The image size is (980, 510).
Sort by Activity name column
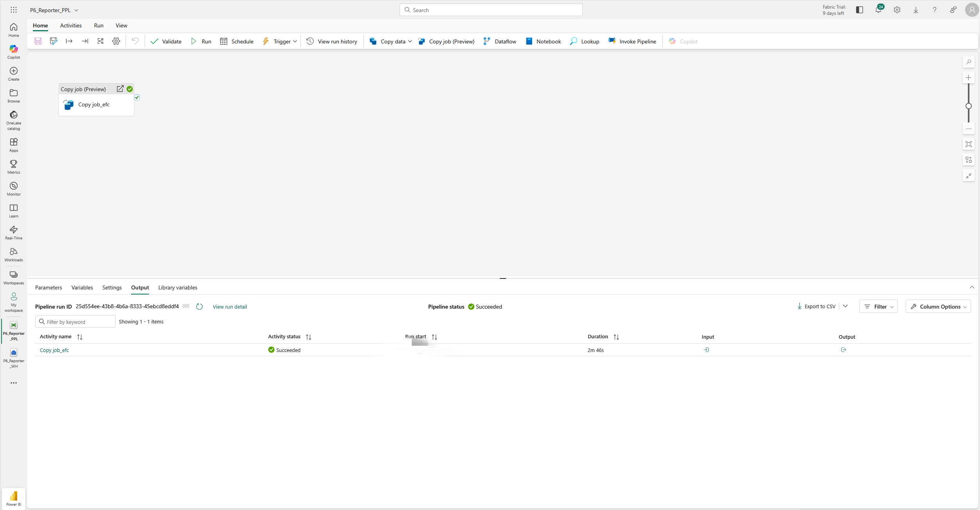[80, 337]
